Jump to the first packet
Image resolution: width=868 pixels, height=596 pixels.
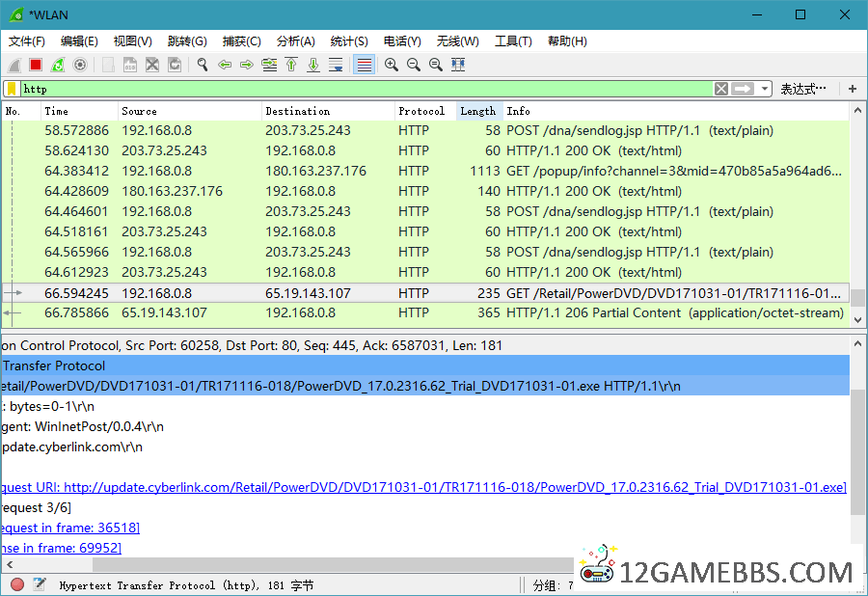[291, 66]
